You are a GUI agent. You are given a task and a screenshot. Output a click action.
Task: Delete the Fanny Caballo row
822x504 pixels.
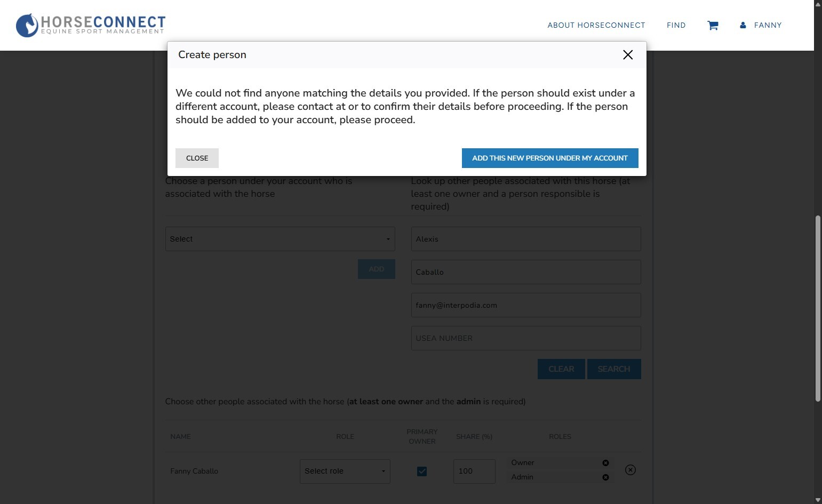(630, 470)
